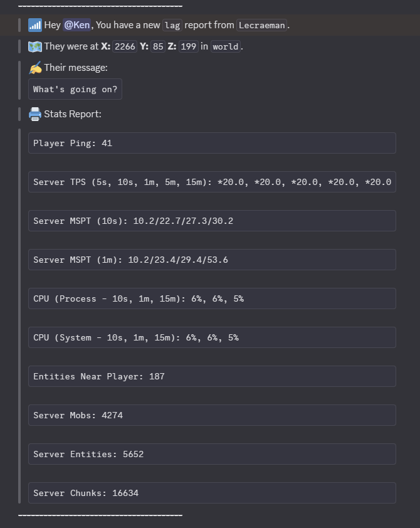Click the Lecraeman player name tag
The height and width of the screenshot is (528, 420).
(261, 26)
